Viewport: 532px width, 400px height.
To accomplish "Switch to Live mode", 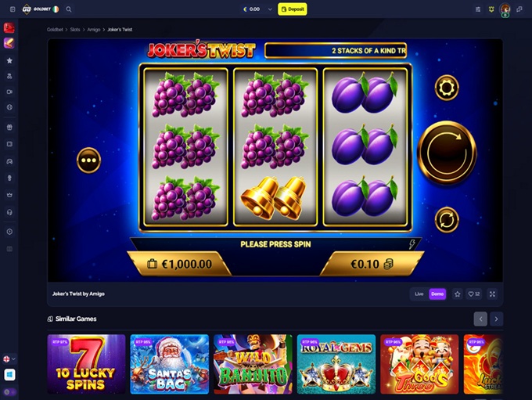I will (419, 294).
